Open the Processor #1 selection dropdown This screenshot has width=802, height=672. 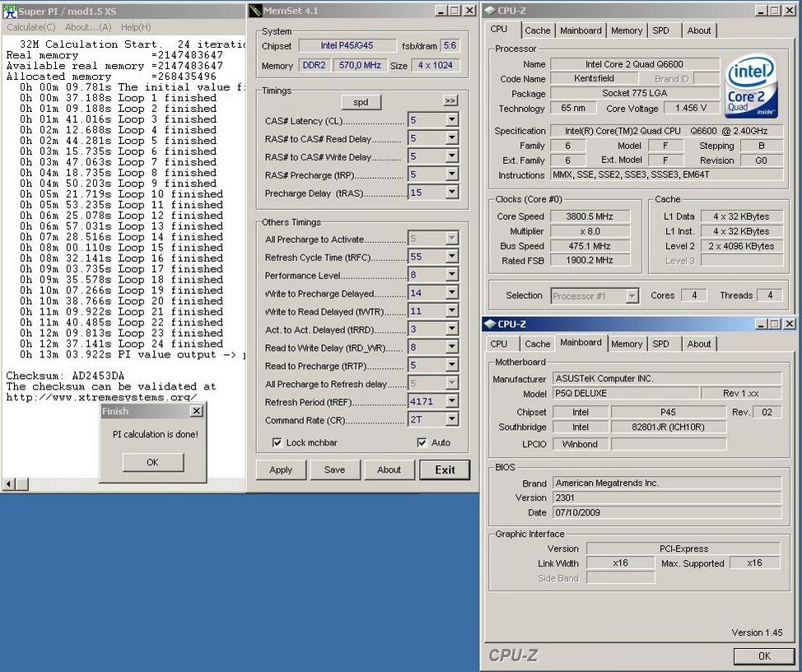tap(632, 296)
